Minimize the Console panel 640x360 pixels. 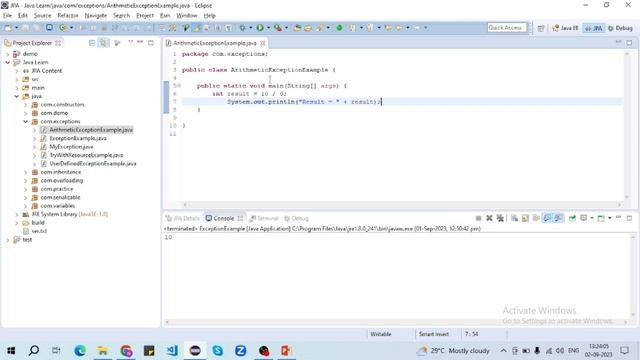coord(618,218)
